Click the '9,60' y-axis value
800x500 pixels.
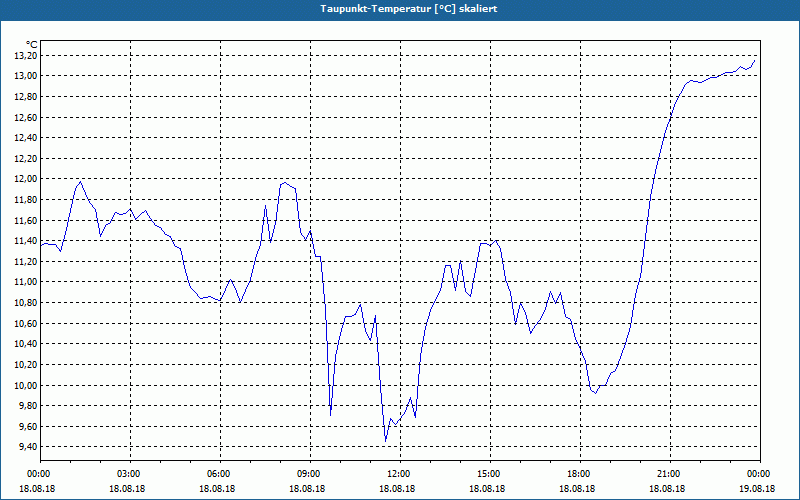(x=28, y=427)
